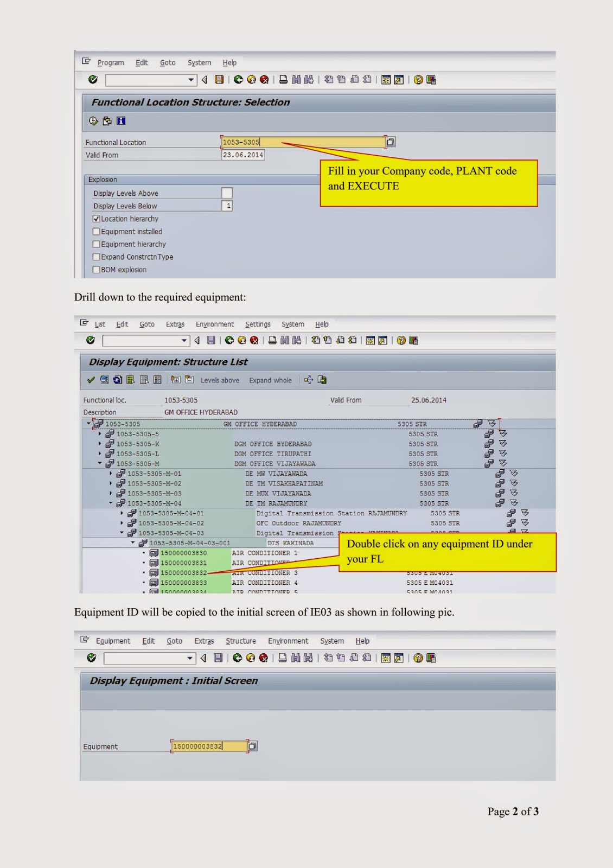
Task: Click DE TM VISAKHAPATINAM description text
Action: pos(284,483)
